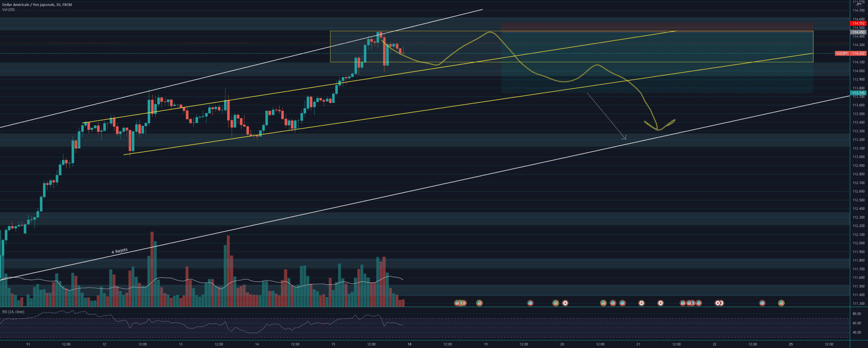Click the 25 date label on time axis
Viewport: 868px width, 348px height.
click(791, 344)
